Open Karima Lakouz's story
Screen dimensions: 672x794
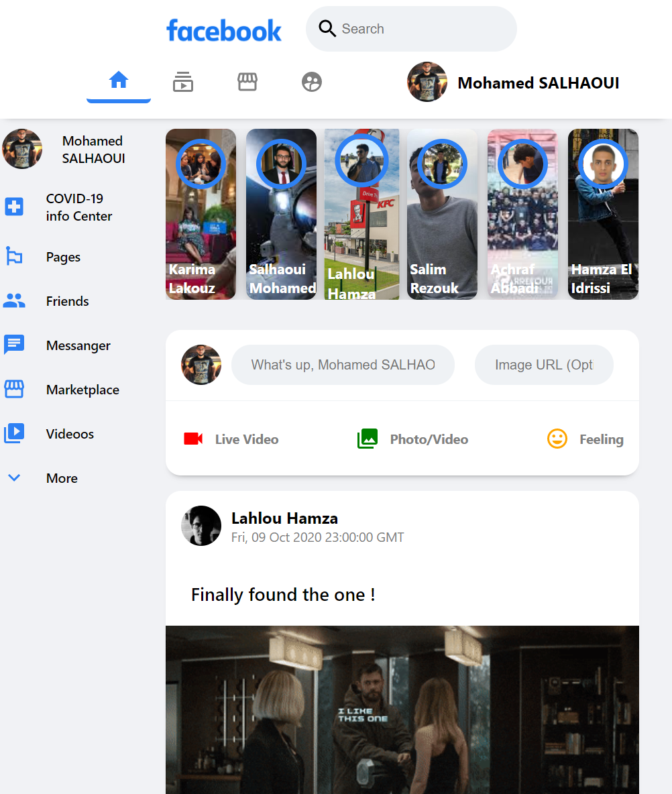click(201, 214)
